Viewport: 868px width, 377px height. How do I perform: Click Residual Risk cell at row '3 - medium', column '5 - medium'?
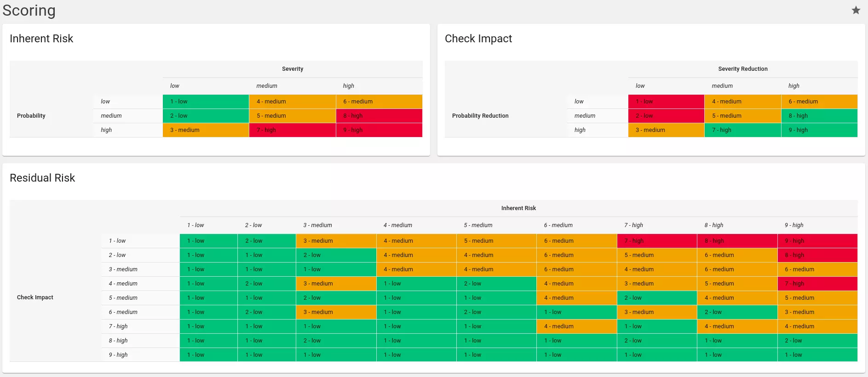tap(496, 269)
